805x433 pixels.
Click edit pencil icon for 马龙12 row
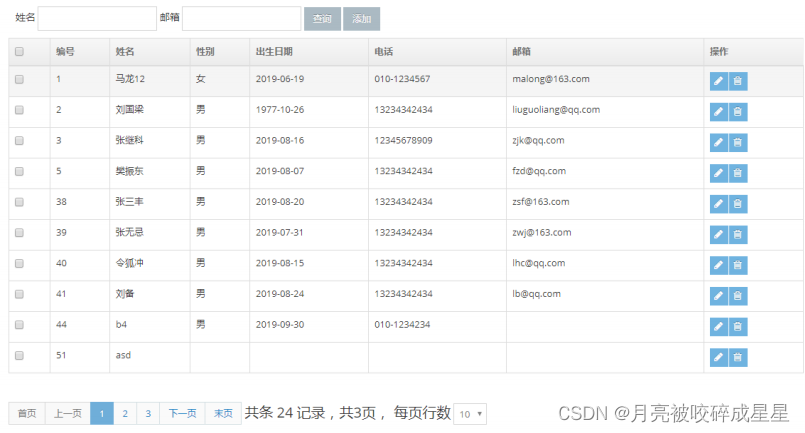pos(718,81)
